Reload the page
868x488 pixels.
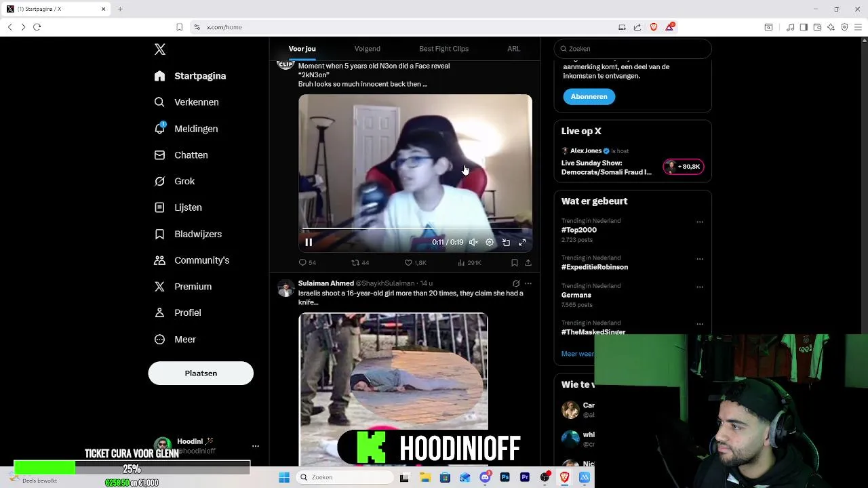click(37, 27)
